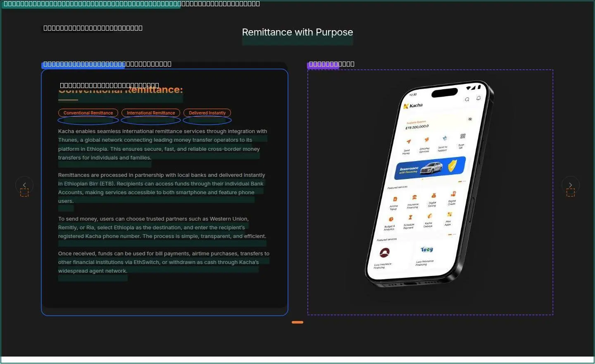Select the Delivered Instantly pill tag
The height and width of the screenshot is (364, 595).
(x=207, y=113)
